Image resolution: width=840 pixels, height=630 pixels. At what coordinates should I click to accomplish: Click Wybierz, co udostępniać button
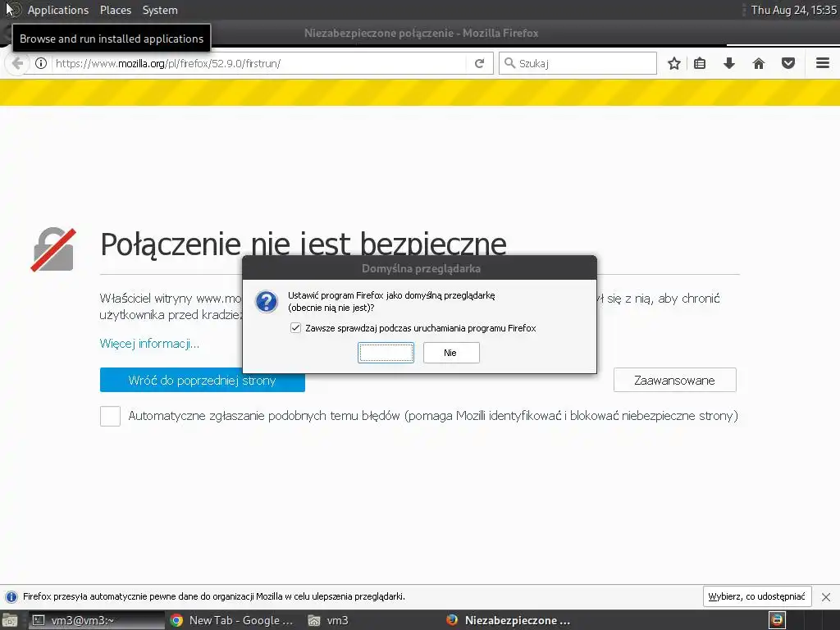click(x=756, y=597)
